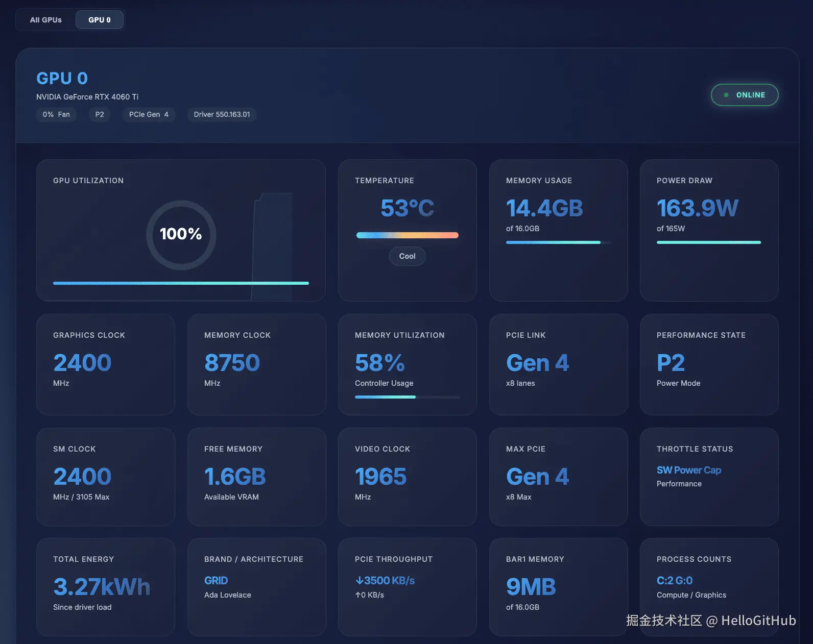
Task: Click the GPU Utilization progress bar
Action: [x=181, y=283]
